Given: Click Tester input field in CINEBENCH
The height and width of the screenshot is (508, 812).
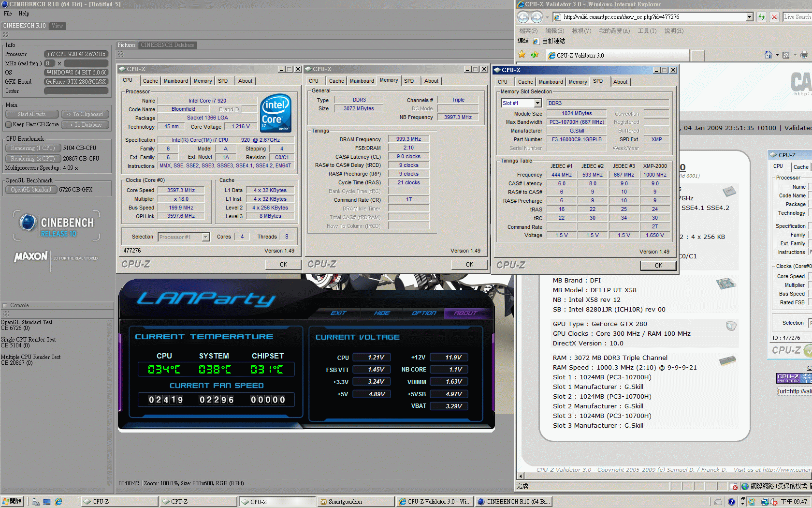Looking at the screenshot, I should click(76, 91).
